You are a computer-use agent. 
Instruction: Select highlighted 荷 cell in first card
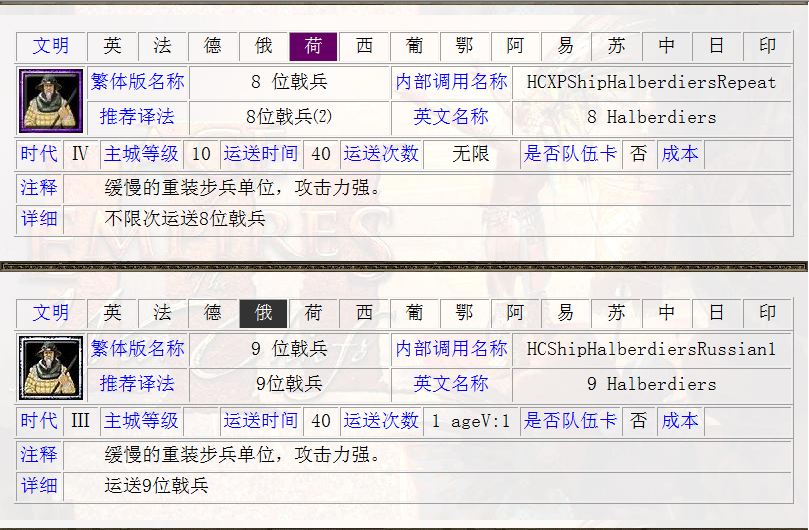[x=313, y=46]
